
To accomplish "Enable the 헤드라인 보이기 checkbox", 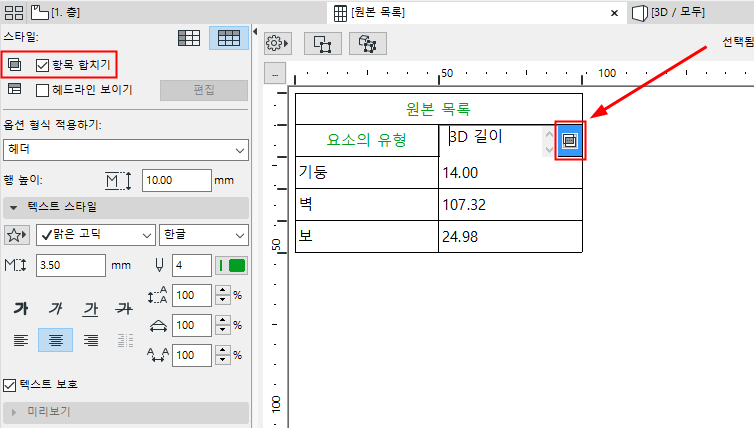I will pyautogui.click(x=42, y=90).
